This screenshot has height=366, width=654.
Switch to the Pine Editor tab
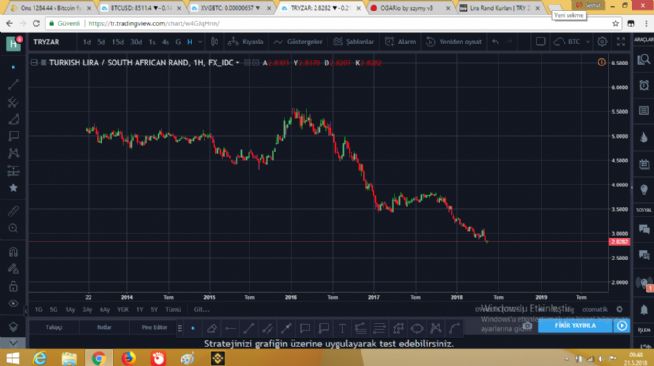[154, 327]
